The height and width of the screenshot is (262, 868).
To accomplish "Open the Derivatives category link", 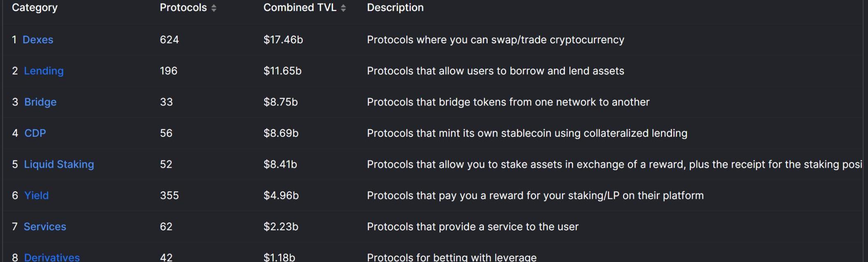I will click(x=52, y=257).
